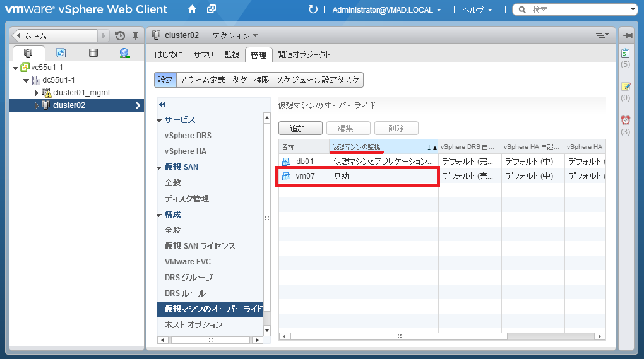
Task: Select タグ sub-tab
Action: tap(239, 80)
